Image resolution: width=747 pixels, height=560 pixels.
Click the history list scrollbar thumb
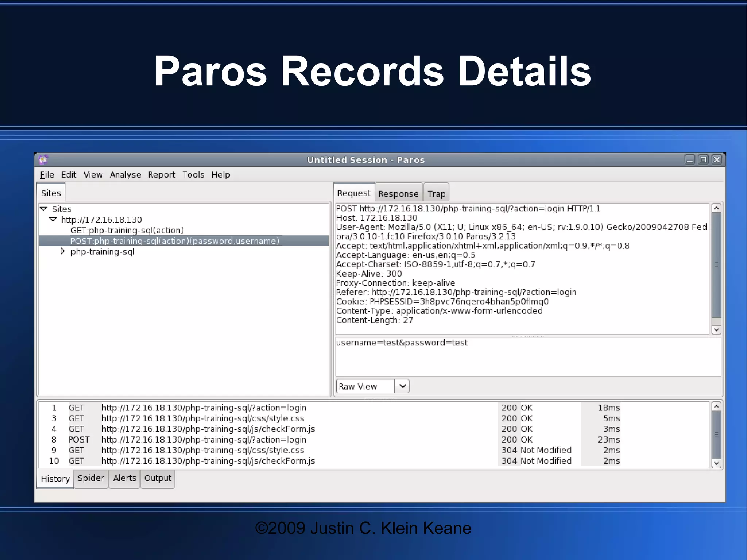(716, 434)
